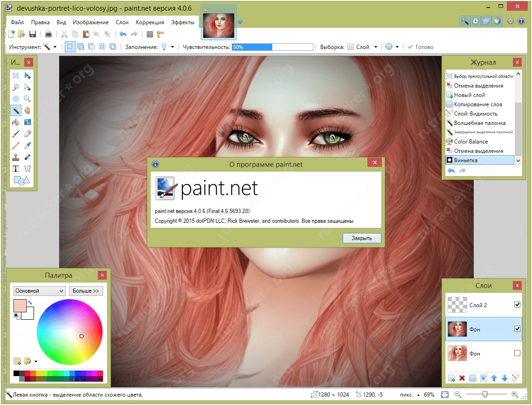Click the Undo arrow in main toolbar

point(123,34)
